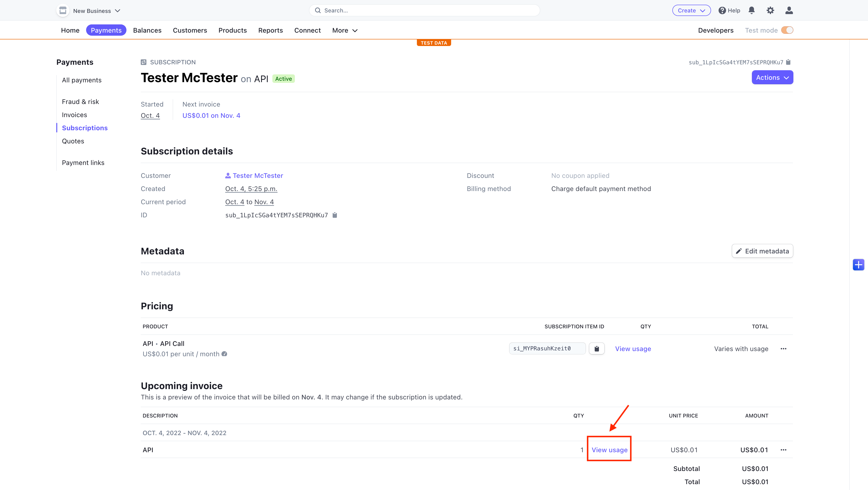Expand the Actions dropdown
This screenshot has height=490, width=868.
pos(772,77)
